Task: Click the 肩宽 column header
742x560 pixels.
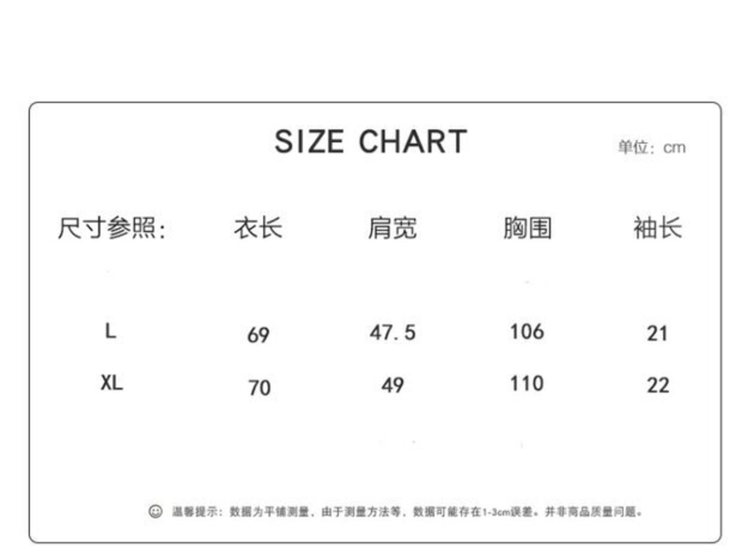Action: pyautogui.click(x=392, y=228)
